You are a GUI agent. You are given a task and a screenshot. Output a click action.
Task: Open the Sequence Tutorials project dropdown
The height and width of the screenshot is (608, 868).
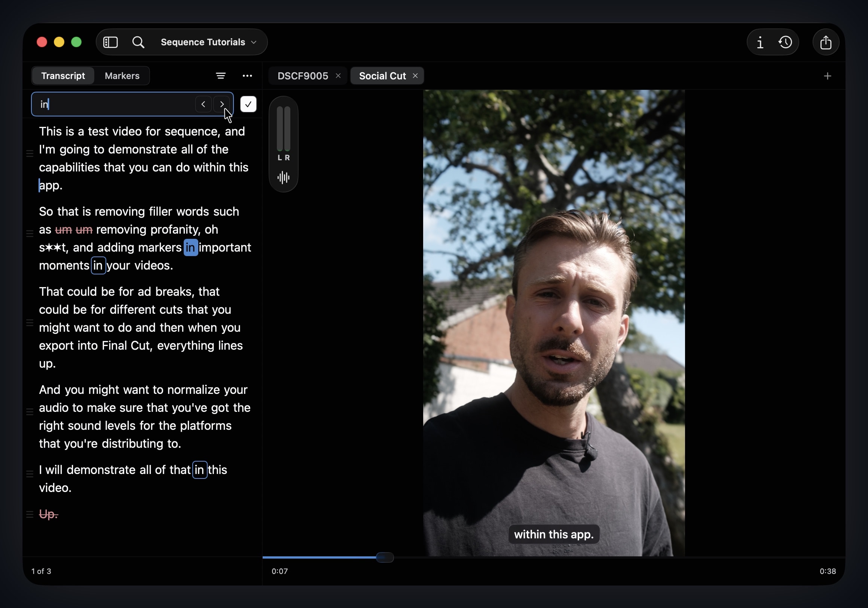click(x=209, y=42)
